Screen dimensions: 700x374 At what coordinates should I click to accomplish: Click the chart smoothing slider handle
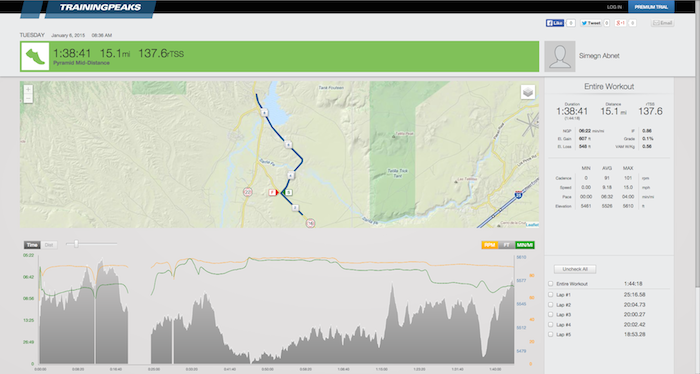point(76,244)
